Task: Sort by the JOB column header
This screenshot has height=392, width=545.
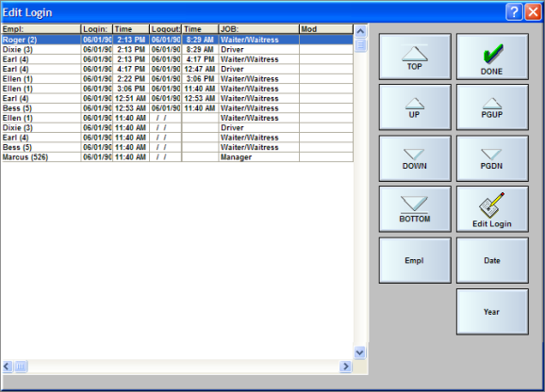Action: [259, 29]
